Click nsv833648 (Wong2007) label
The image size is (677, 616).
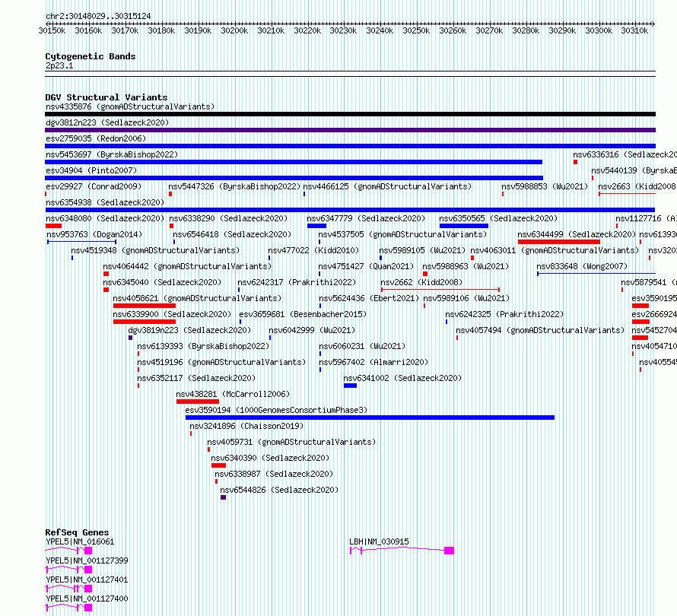(582, 266)
